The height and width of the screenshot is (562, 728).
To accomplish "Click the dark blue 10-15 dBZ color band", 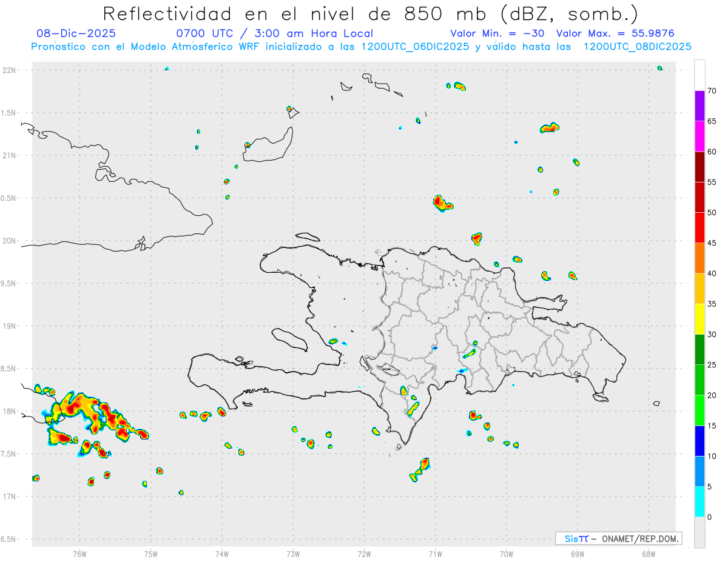I will coord(699,441).
